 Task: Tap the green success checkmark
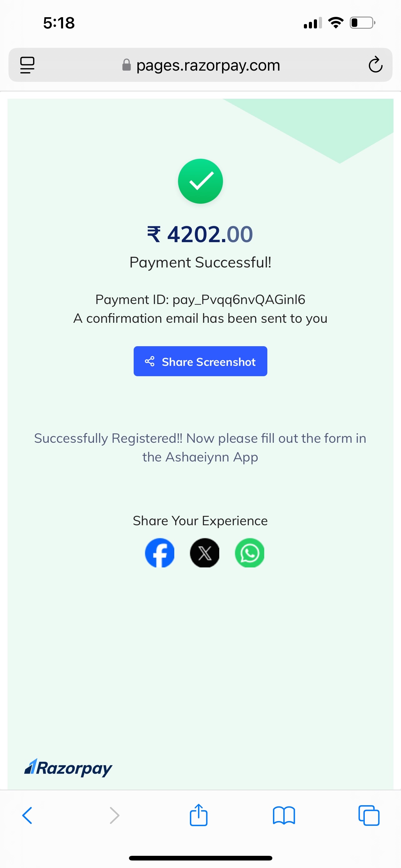(200, 181)
